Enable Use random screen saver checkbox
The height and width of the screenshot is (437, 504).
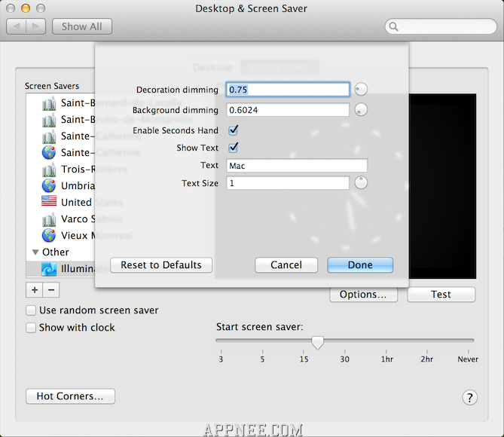31,310
